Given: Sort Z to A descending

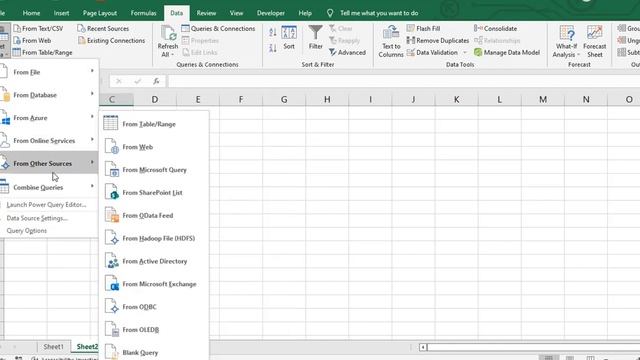Looking at the screenshot, I should (x=273, y=48).
